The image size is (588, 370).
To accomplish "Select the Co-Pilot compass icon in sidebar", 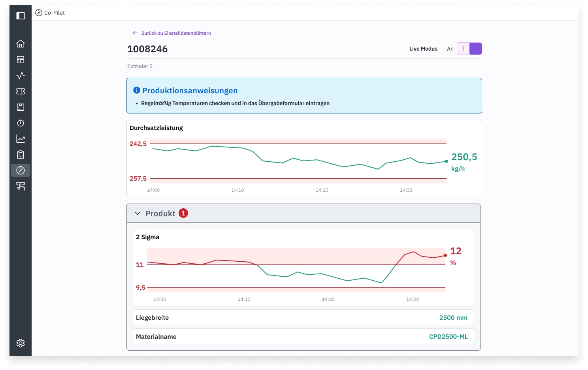I will [x=21, y=170].
